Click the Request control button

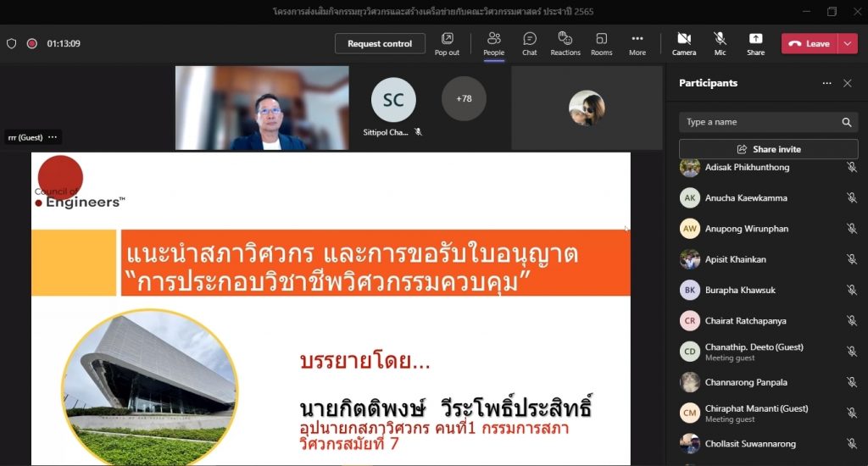[x=380, y=43]
